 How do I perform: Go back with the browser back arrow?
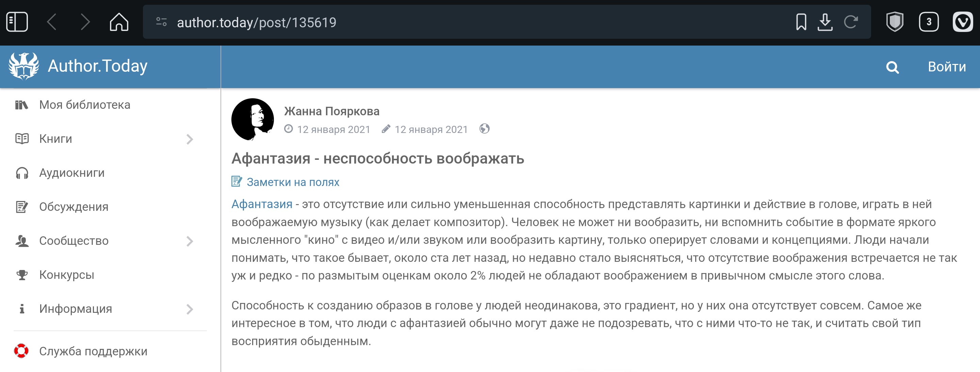pyautogui.click(x=51, y=22)
